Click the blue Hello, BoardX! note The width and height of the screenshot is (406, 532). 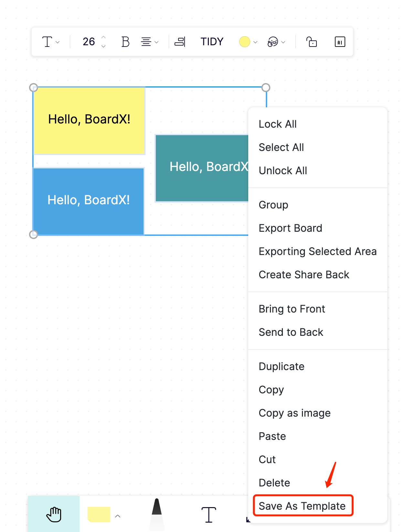tap(89, 200)
